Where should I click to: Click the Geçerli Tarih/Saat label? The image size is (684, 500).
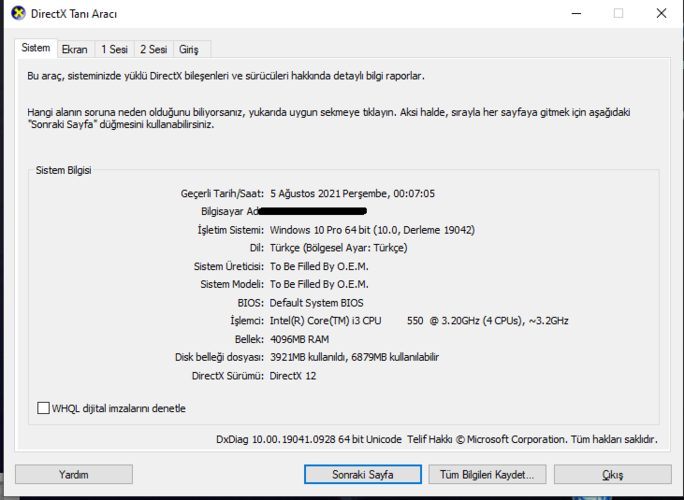coord(222,193)
